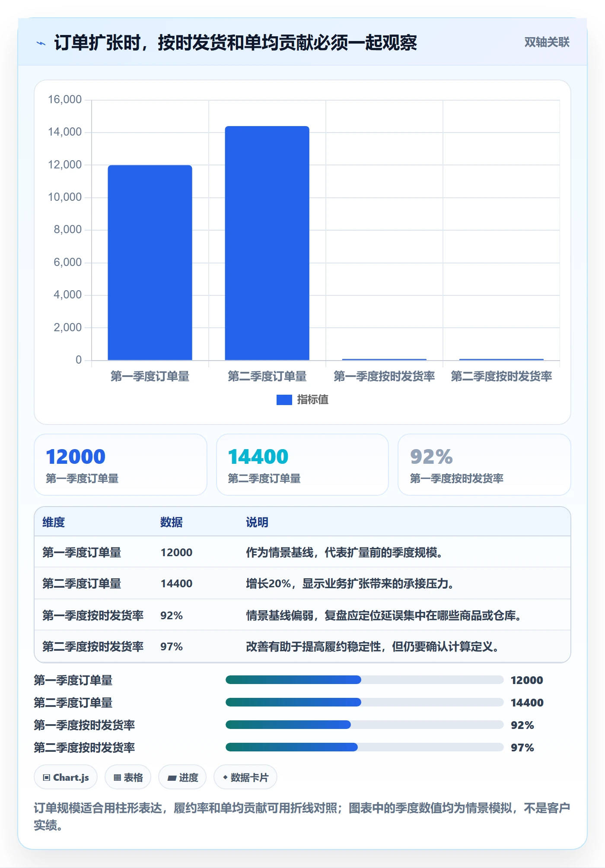Click the Chart.js chip label
Image resolution: width=605 pixels, height=868 pixels.
coord(71,778)
